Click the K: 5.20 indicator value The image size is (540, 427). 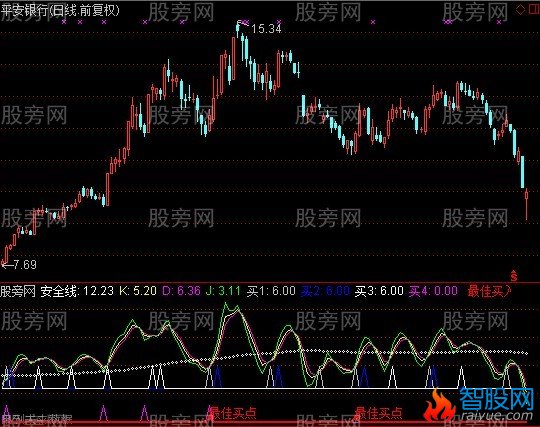click(x=138, y=291)
